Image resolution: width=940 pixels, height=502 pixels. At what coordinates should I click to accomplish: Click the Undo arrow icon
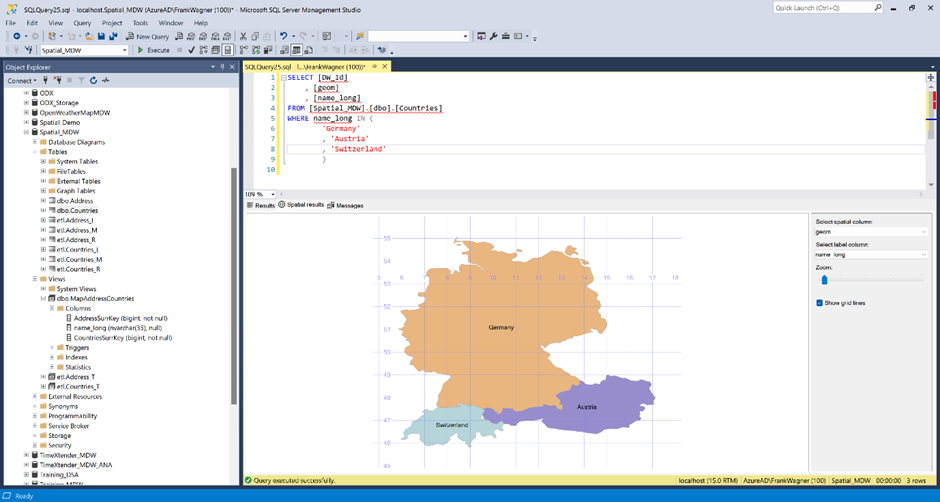283,37
